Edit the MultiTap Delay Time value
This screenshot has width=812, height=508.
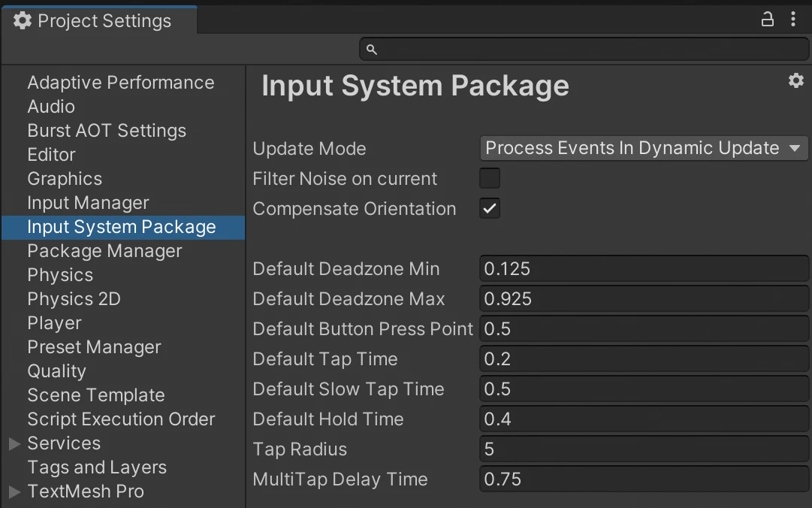pyautogui.click(x=643, y=479)
